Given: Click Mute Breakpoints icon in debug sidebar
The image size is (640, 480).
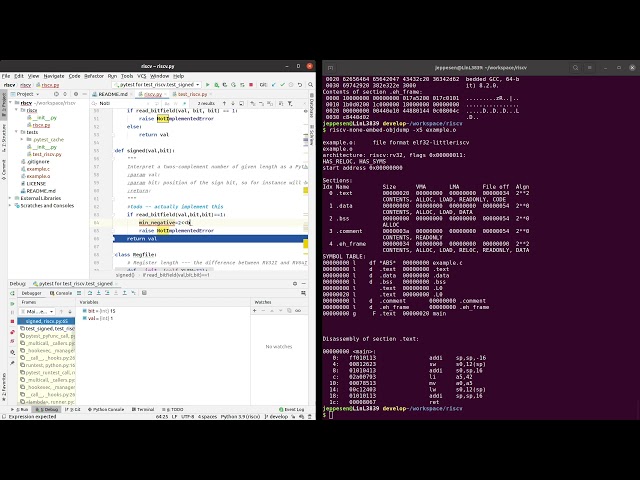Looking at the screenshot, I should point(12,341).
